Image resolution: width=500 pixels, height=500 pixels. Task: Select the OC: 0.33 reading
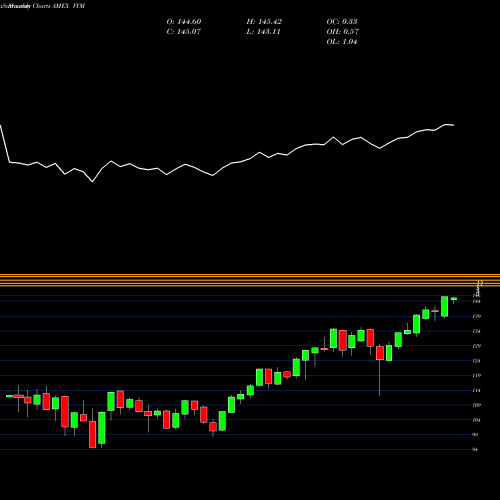[342, 22]
